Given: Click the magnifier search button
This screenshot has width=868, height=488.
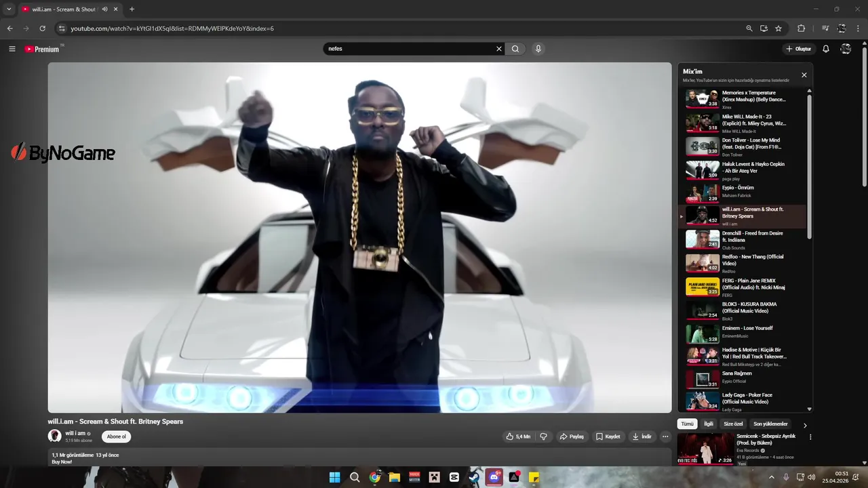Looking at the screenshot, I should [x=515, y=49].
